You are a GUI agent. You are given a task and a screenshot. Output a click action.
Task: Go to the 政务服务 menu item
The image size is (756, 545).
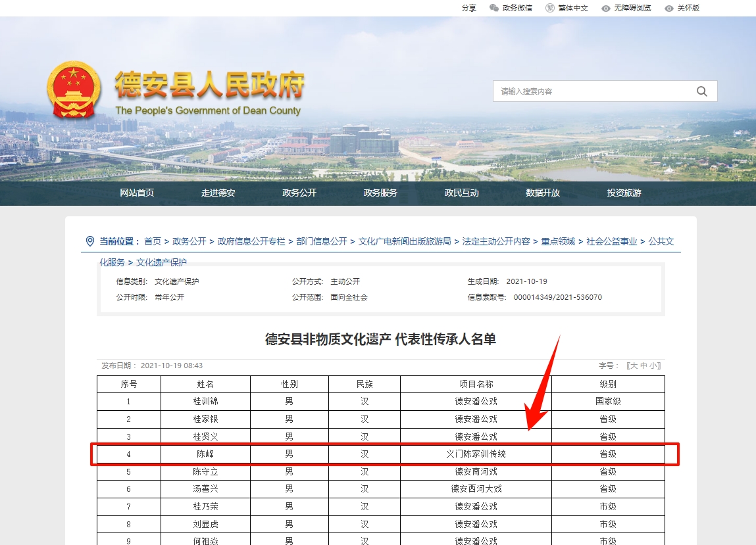(x=380, y=193)
